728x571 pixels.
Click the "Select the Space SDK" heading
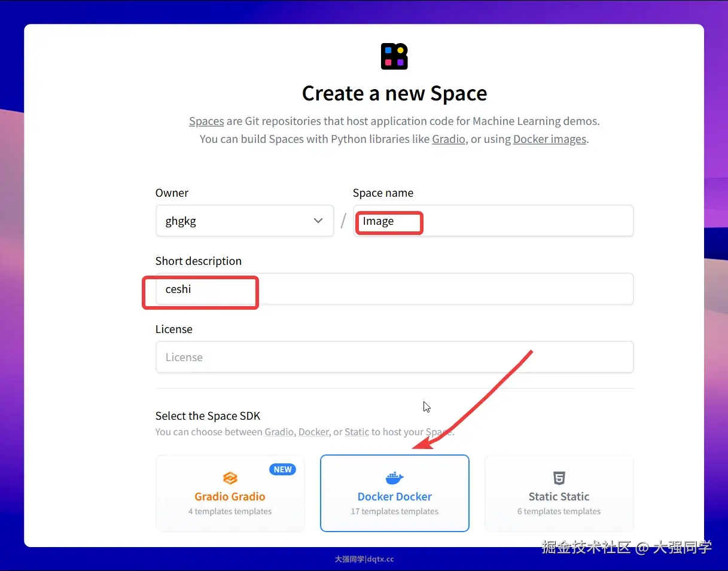(x=208, y=416)
